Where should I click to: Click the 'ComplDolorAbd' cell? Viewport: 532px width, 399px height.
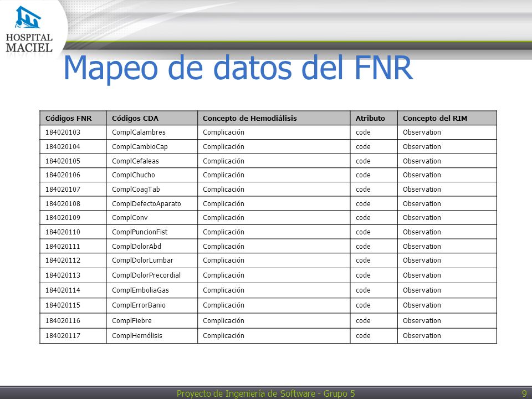pos(152,246)
